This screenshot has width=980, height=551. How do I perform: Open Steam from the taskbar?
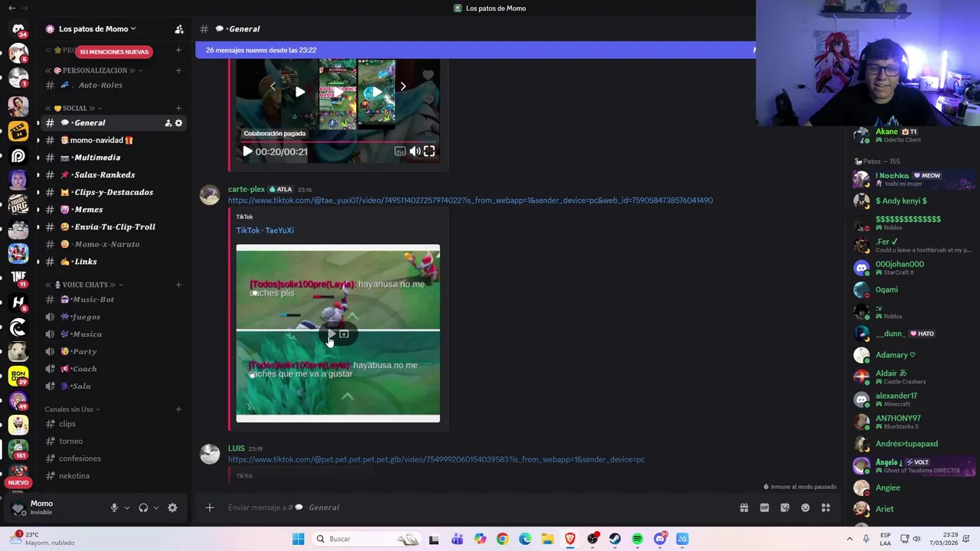615,539
